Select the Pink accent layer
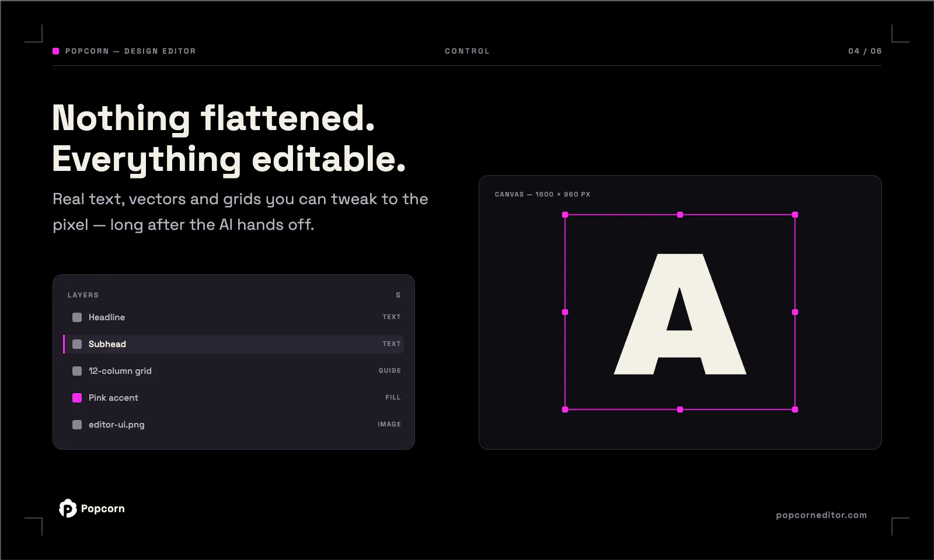934x560 pixels. coord(233,398)
